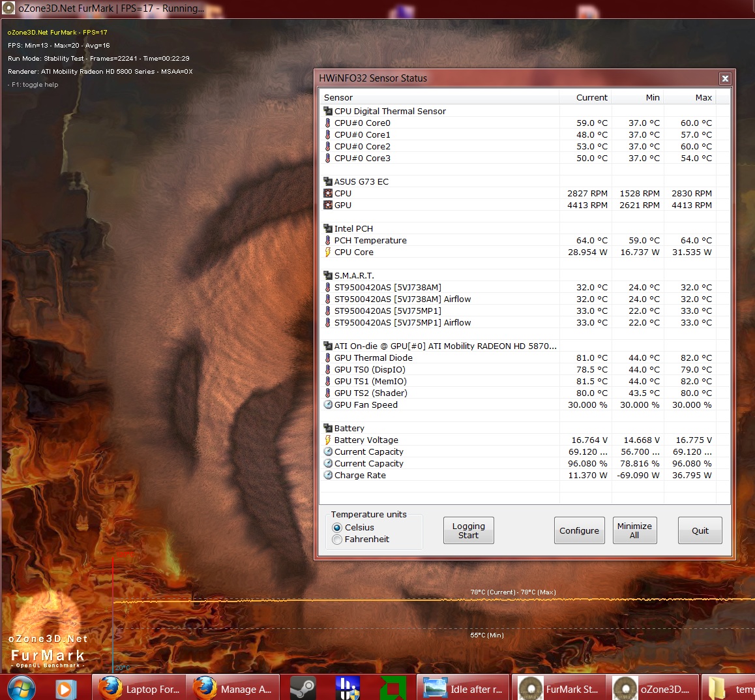The image size is (755, 700).
Task: Select the Fahrenheit temperature unit
Action: pyautogui.click(x=337, y=540)
